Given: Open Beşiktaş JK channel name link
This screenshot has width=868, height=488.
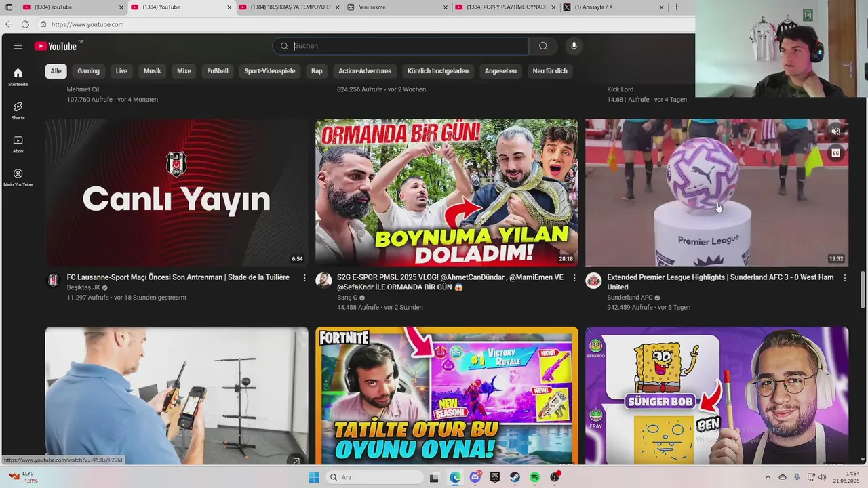Looking at the screenshot, I should click(x=83, y=287).
